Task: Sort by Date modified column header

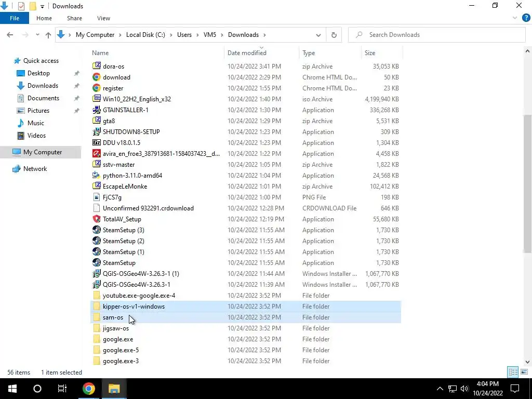Action: tap(261, 52)
